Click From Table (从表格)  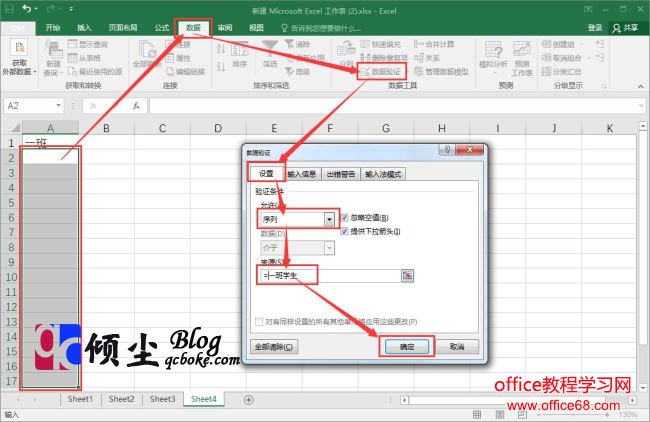click(84, 58)
